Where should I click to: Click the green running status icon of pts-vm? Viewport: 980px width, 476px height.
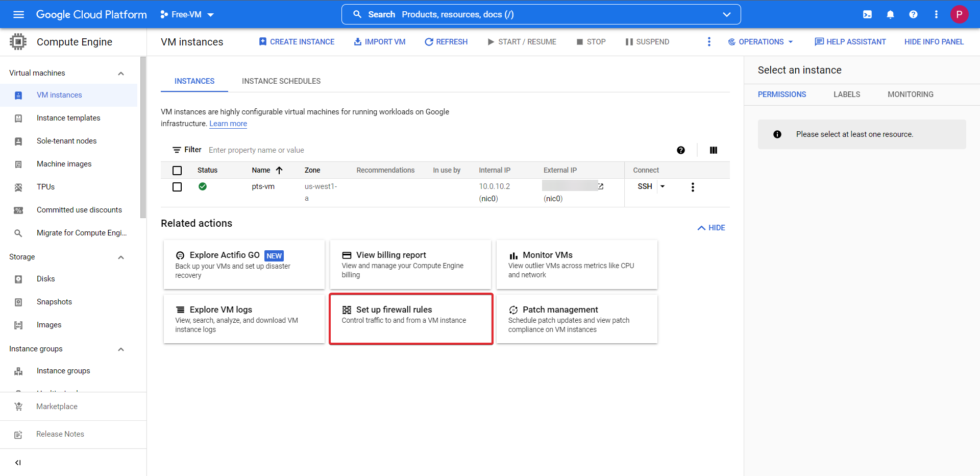(x=203, y=186)
